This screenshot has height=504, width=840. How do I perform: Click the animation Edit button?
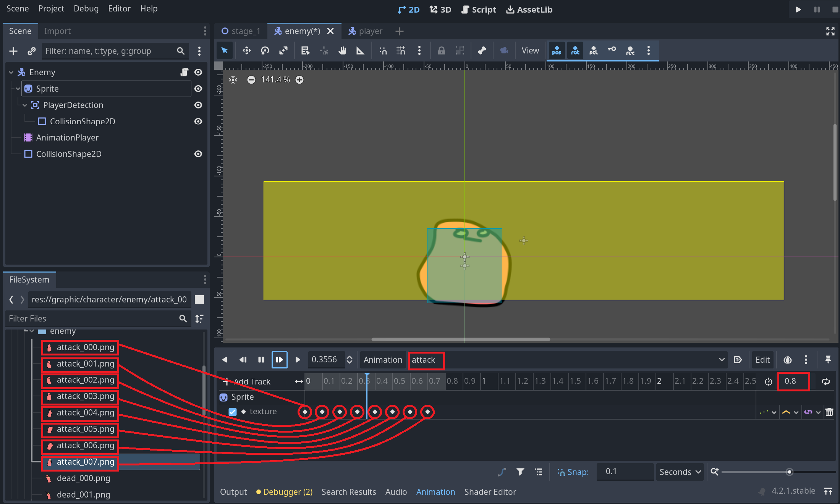click(762, 360)
